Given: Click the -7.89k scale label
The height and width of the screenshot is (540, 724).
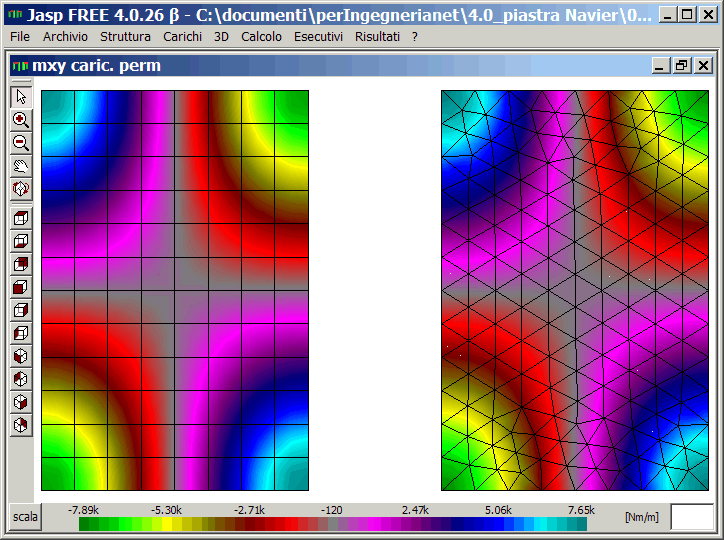Looking at the screenshot, I should [x=83, y=510].
